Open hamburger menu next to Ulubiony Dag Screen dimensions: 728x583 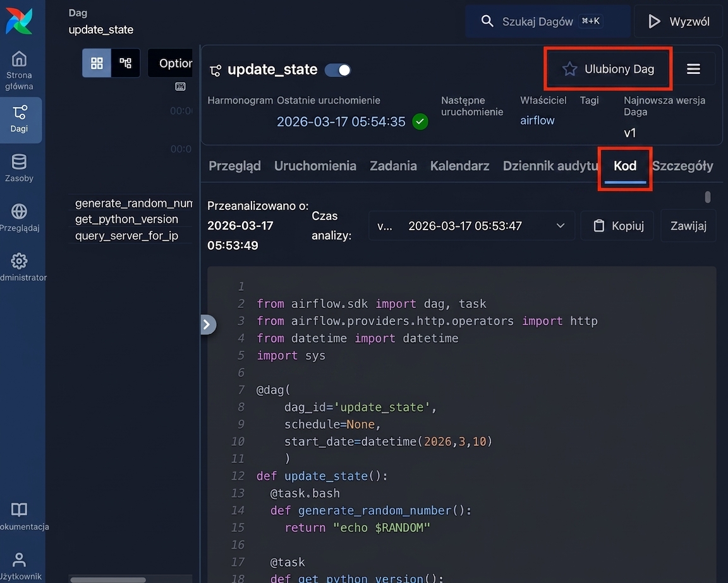[693, 69]
